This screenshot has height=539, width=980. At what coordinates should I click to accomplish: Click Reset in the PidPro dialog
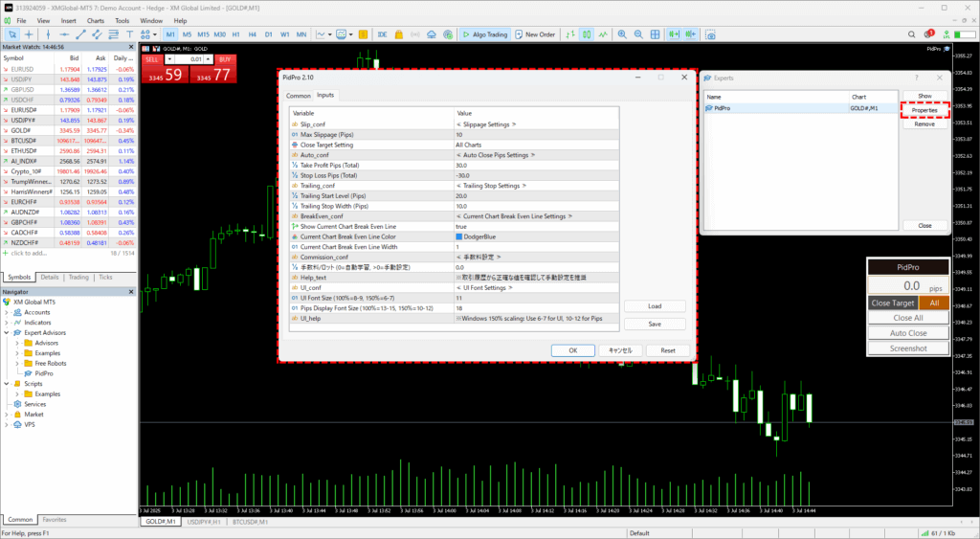pyautogui.click(x=667, y=350)
